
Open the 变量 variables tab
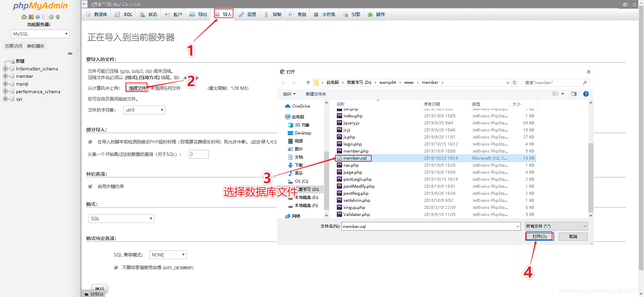point(298,14)
